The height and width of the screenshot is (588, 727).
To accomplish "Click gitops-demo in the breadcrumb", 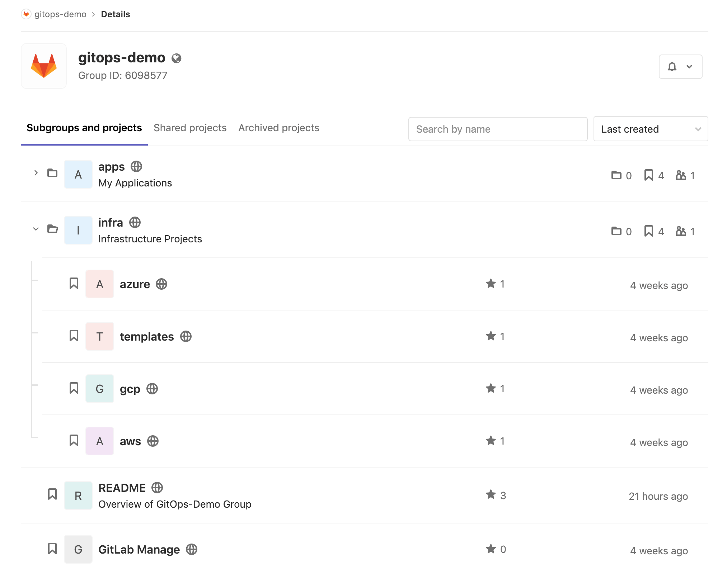I will 60,14.
